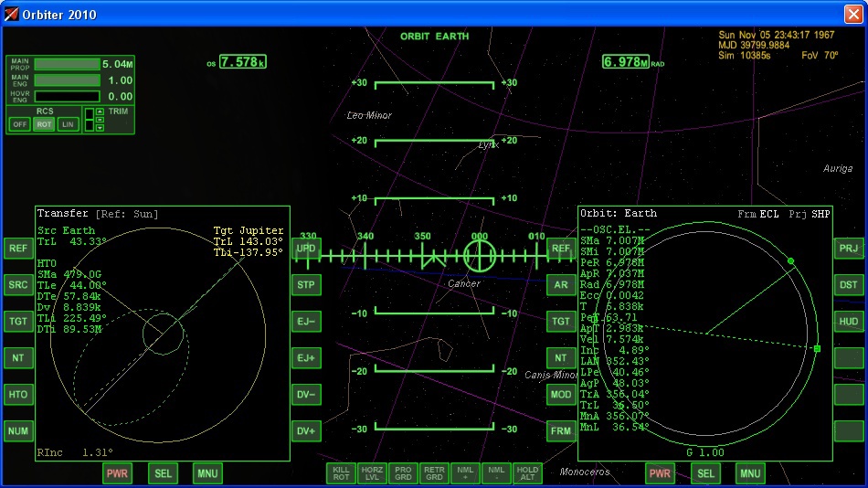This screenshot has height=488, width=868.
Task: Click ORBIT EARTH HUD mode label
Action: click(435, 37)
